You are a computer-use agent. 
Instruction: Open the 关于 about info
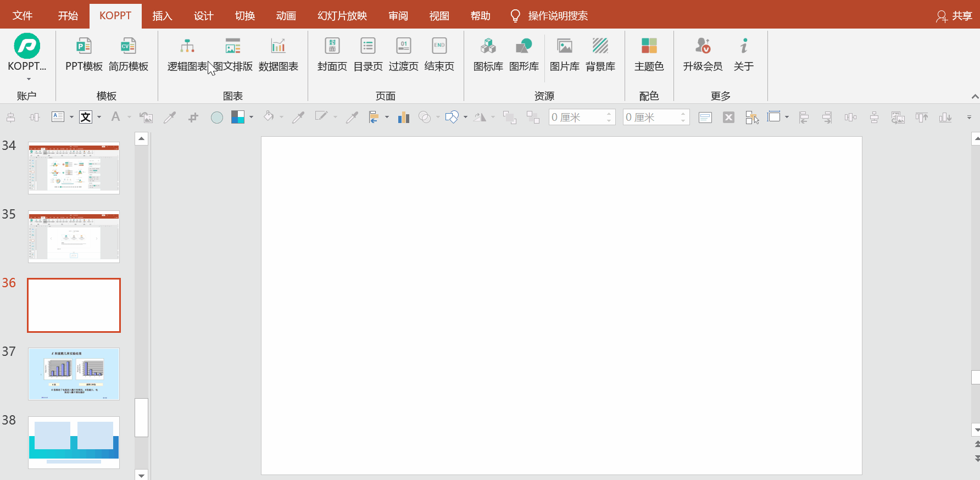click(x=744, y=54)
